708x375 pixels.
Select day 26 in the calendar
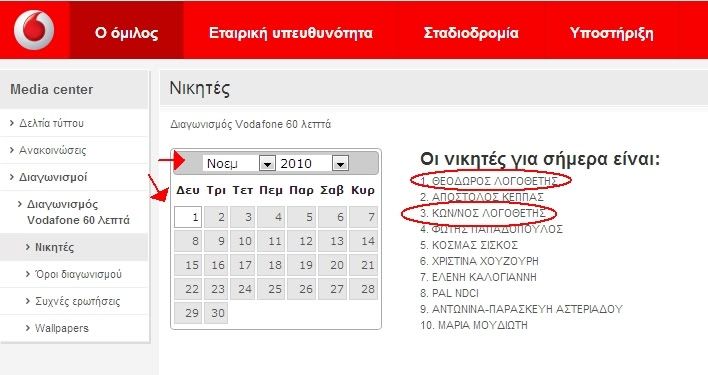(301, 289)
